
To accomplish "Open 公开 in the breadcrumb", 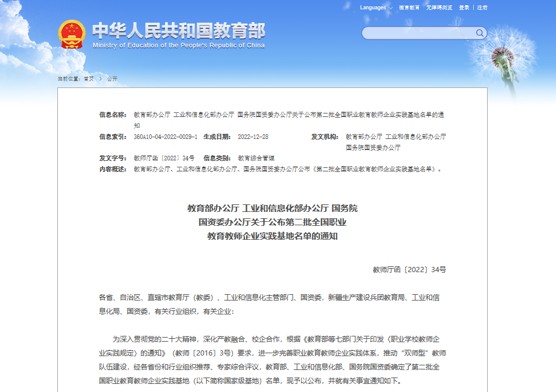I will pyautogui.click(x=112, y=79).
